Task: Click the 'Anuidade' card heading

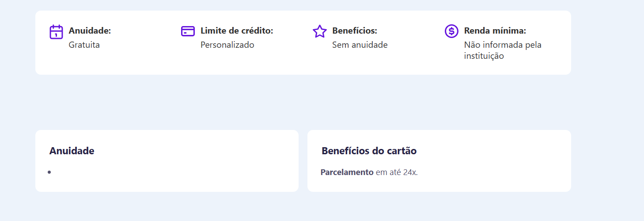Action: coord(72,151)
